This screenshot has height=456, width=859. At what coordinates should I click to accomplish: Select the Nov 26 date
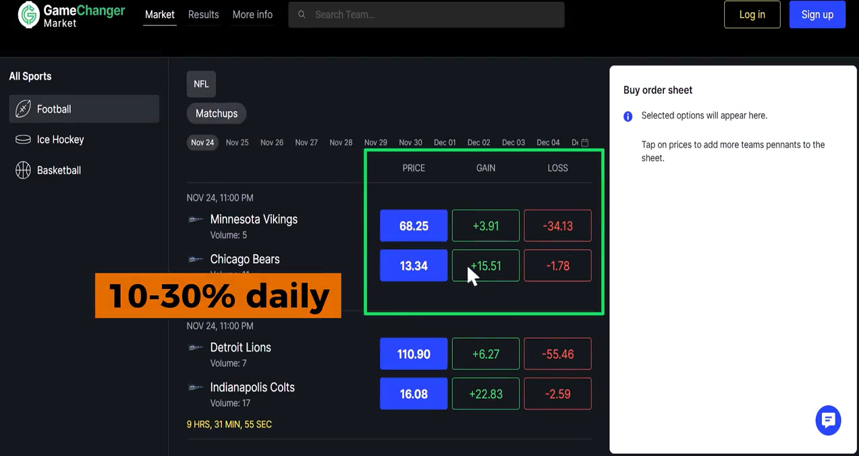click(272, 142)
